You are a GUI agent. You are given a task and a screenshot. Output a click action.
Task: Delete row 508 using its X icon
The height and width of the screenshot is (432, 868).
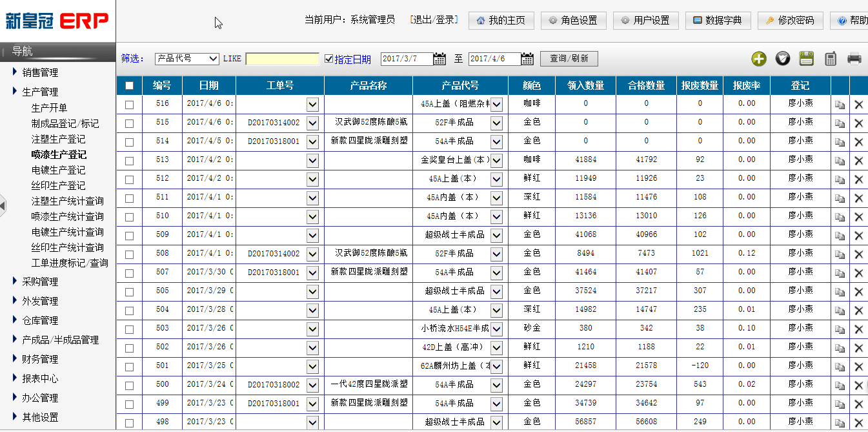point(858,254)
